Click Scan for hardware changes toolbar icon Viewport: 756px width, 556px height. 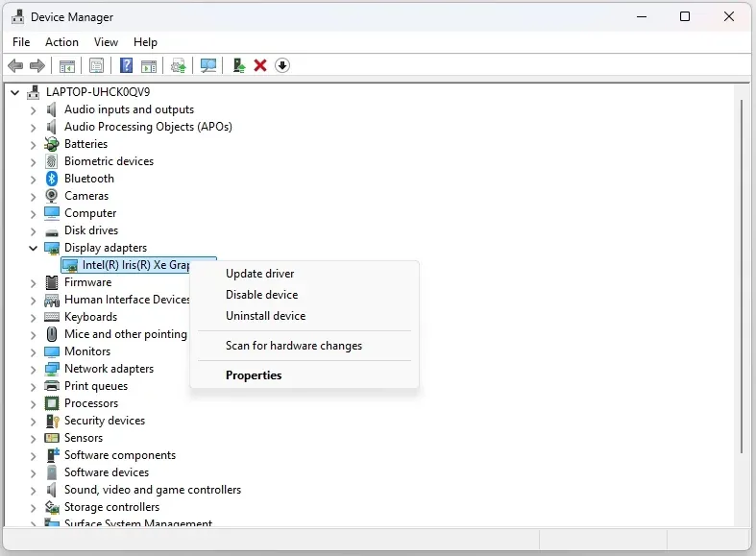point(208,65)
